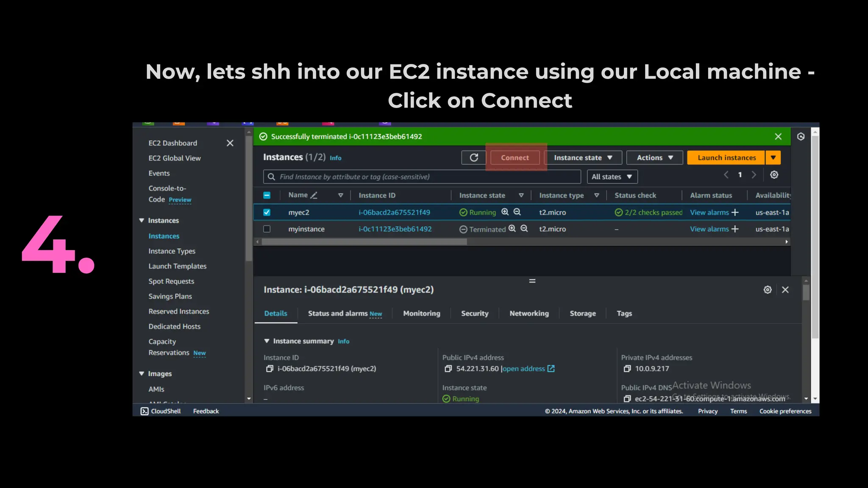Open EC2 Dashboard in sidebar

[x=172, y=143]
